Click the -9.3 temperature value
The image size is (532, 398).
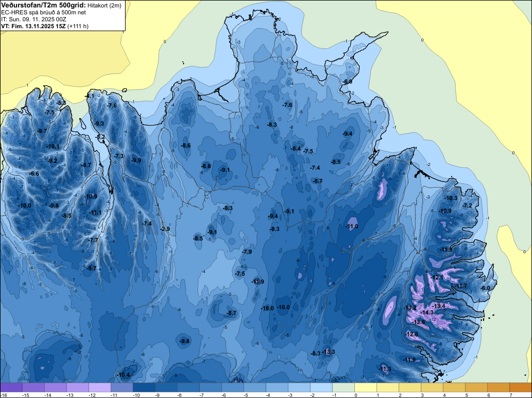coord(99,123)
